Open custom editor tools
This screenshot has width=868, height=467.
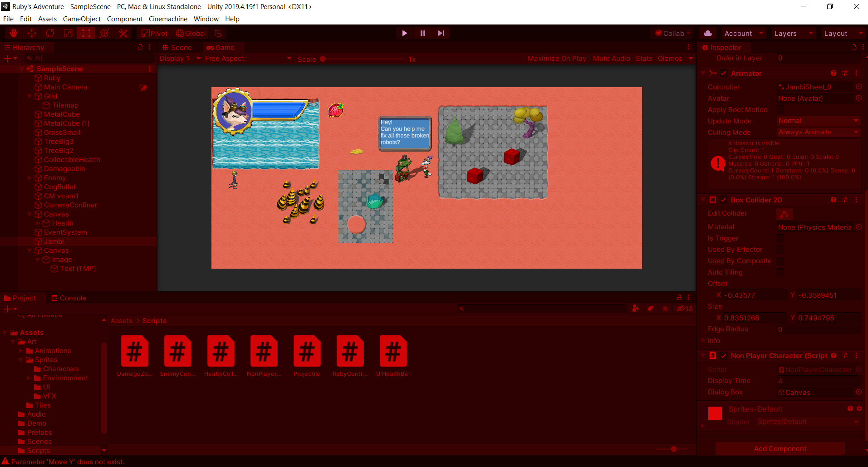(x=123, y=33)
